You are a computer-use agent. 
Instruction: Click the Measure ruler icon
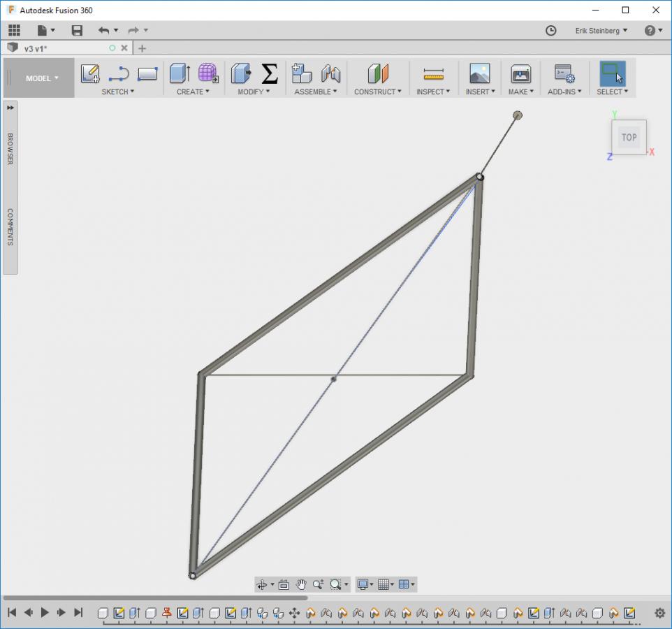coord(433,73)
